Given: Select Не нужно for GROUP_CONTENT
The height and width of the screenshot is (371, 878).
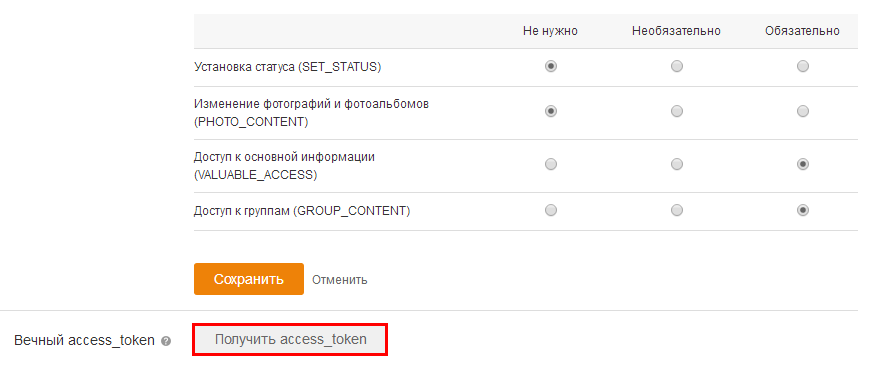Looking at the screenshot, I should coord(551,210).
